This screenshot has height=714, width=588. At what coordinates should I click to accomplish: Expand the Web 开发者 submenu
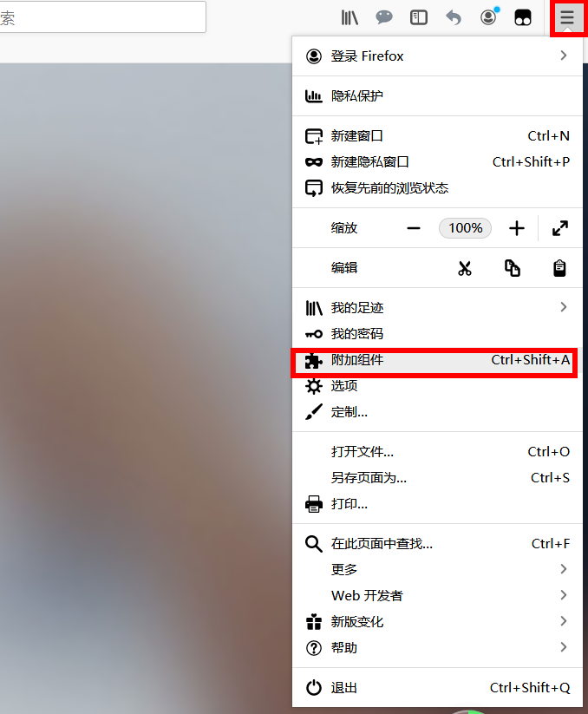point(437,596)
